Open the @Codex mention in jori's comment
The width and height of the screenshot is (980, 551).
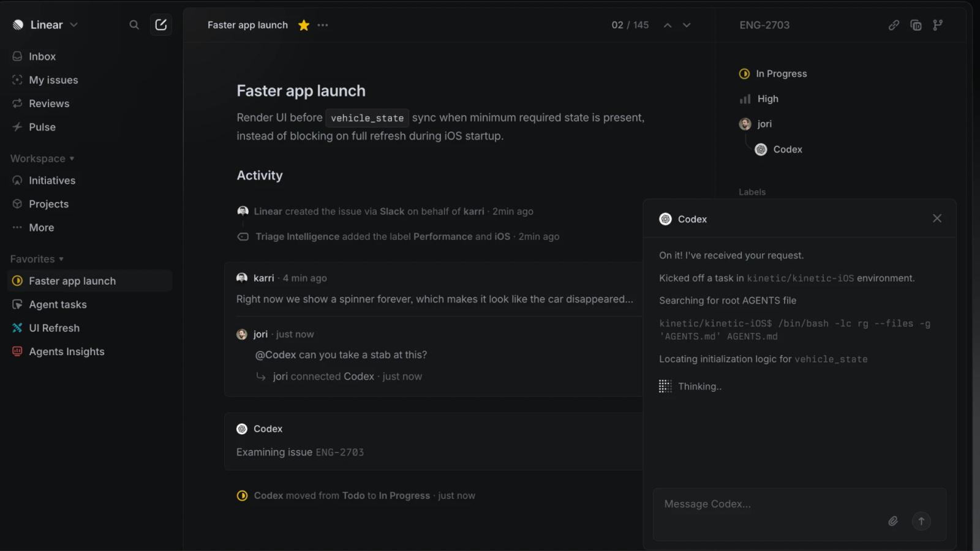[x=276, y=354]
